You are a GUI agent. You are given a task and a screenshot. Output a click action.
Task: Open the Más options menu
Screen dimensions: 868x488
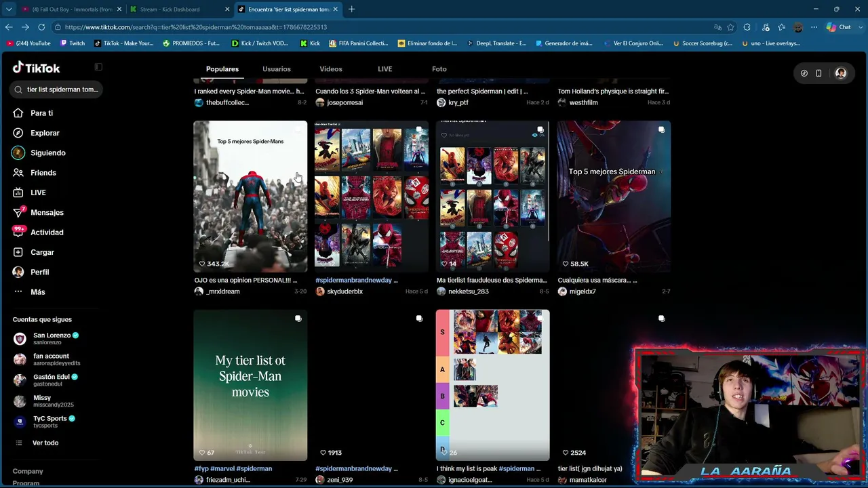click(x=37, y=292)
